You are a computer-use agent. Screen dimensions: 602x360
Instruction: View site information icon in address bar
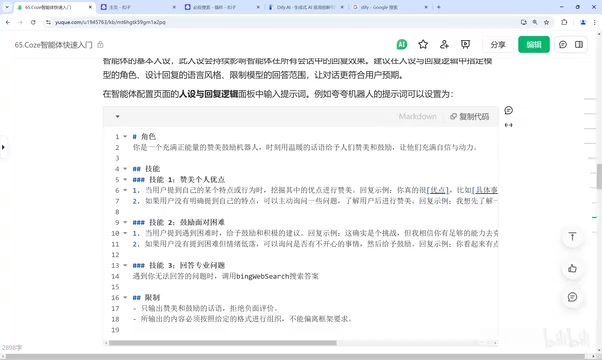point(48,22)
